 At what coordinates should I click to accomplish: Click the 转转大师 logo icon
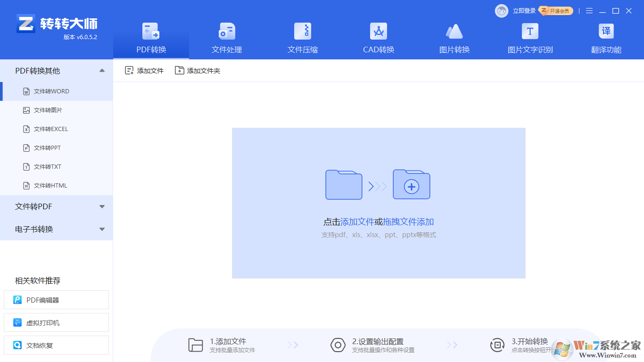(26, 23)
